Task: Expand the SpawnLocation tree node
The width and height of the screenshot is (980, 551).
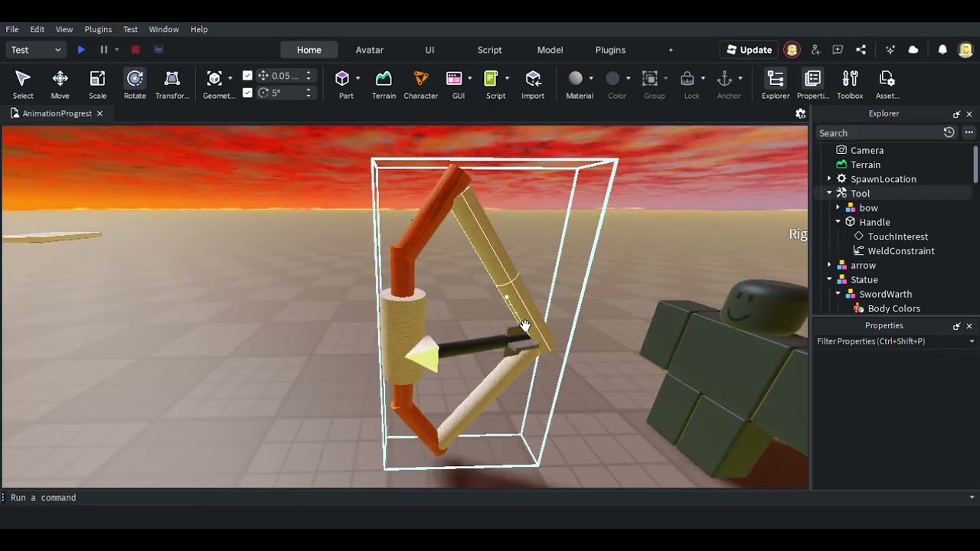Action: pyautogui.click(x=829, y=179)
